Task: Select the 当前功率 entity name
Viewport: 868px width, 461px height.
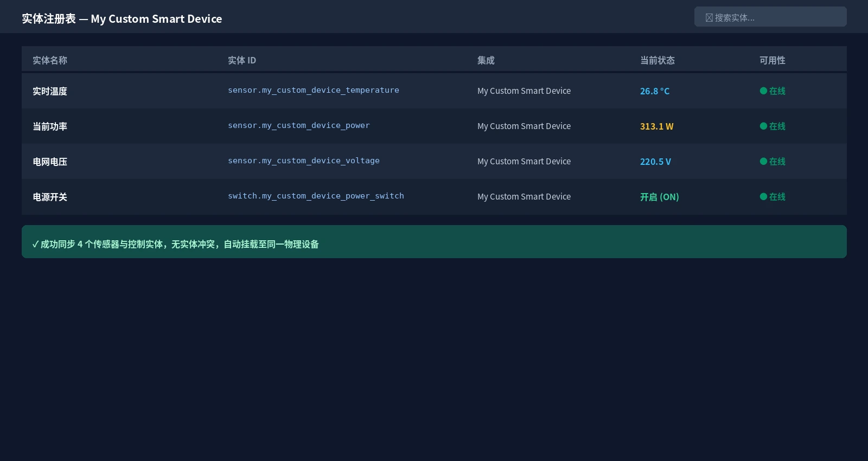Action: (x=50, y=126)
